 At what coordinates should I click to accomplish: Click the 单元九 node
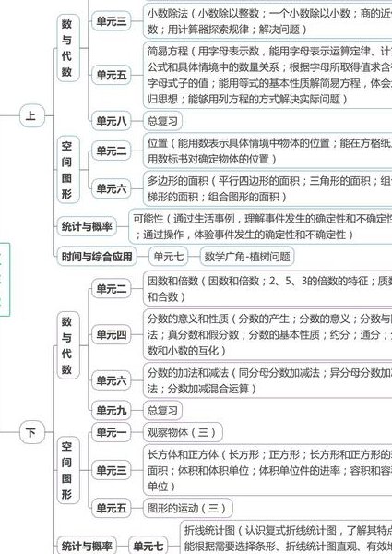111,410
